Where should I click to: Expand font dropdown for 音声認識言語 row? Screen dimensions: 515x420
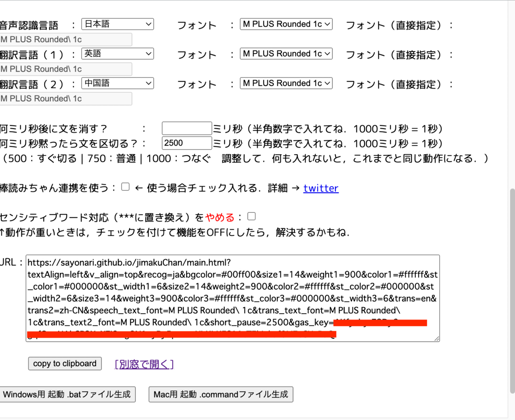(286, 24)
